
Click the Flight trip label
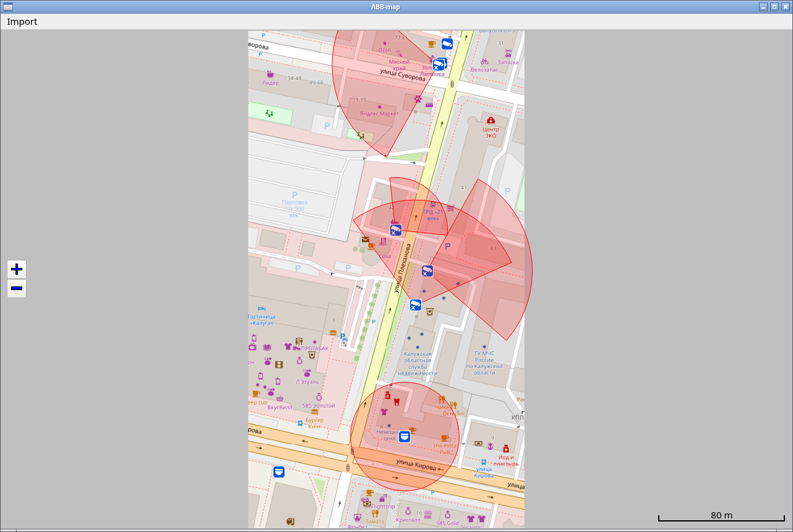(383, 507)
